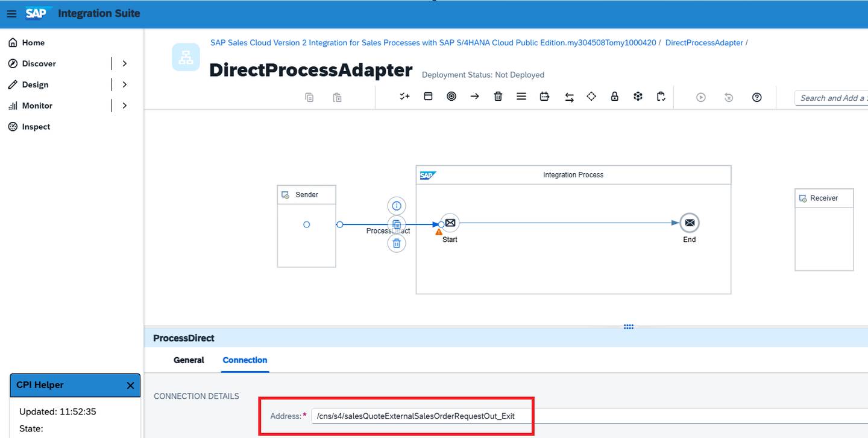Open Design section in sidebar
The image size is (868, 438).
[35, 84]
